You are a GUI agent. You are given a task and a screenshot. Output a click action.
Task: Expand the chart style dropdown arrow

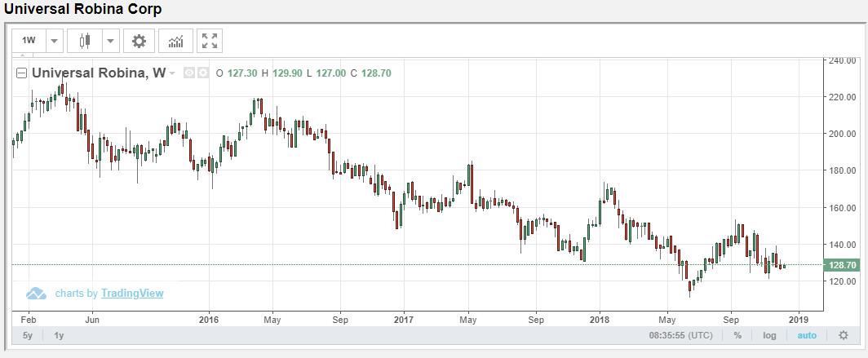coord(110,41)
